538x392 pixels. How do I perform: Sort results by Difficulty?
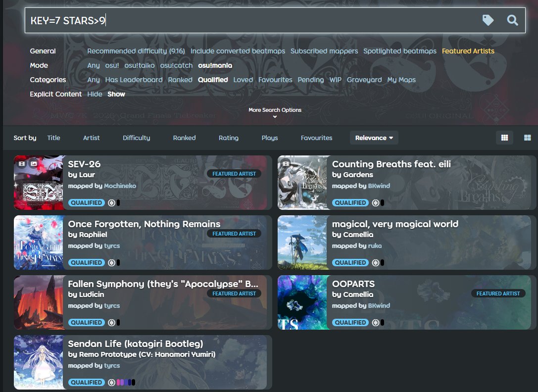click(x=136, y=138)
